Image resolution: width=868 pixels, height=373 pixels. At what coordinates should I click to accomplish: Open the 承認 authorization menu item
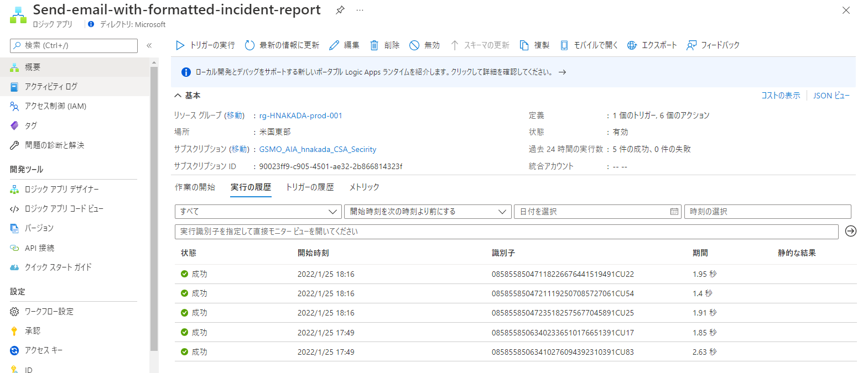tap(75, 331)
